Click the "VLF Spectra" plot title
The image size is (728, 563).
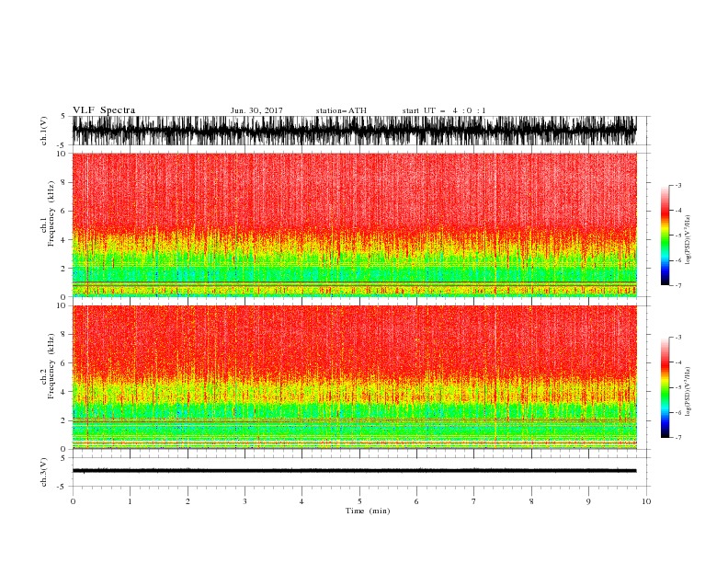(x=104, y=110)
